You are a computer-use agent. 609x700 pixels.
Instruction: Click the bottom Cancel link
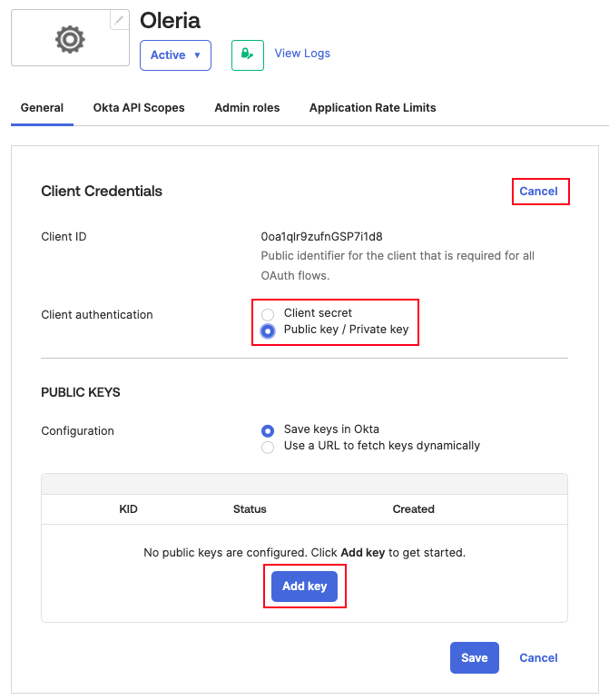coord(538,657)
